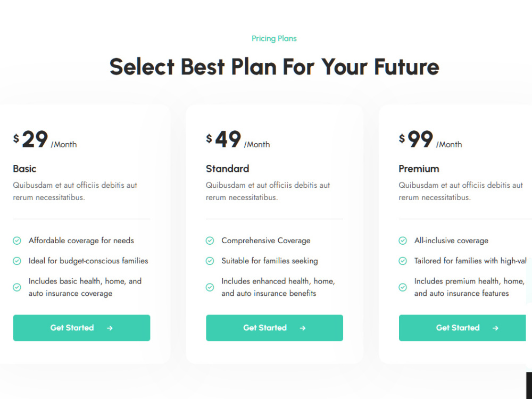Click arrow icon in Standard plan's Get Started button
The image size is (532, 399).
[x=303, y=328]
